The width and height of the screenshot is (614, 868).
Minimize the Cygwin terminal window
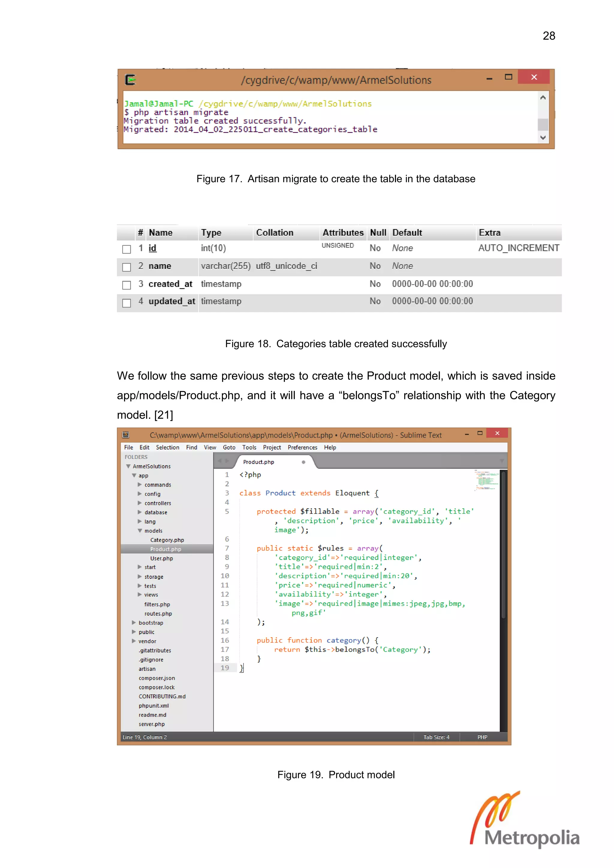click(x=489, y=78)
